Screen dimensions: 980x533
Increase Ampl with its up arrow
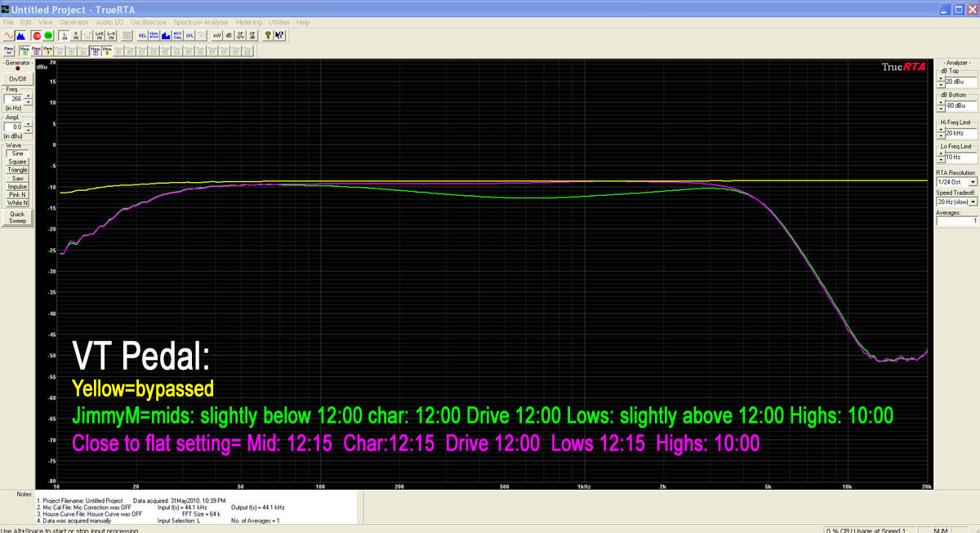(28, 125)
